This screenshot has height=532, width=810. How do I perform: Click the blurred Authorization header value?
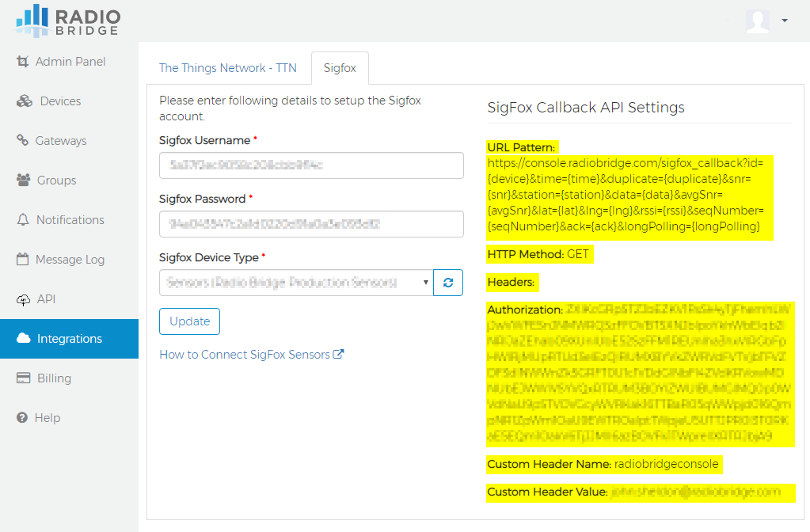click(639, 374)
